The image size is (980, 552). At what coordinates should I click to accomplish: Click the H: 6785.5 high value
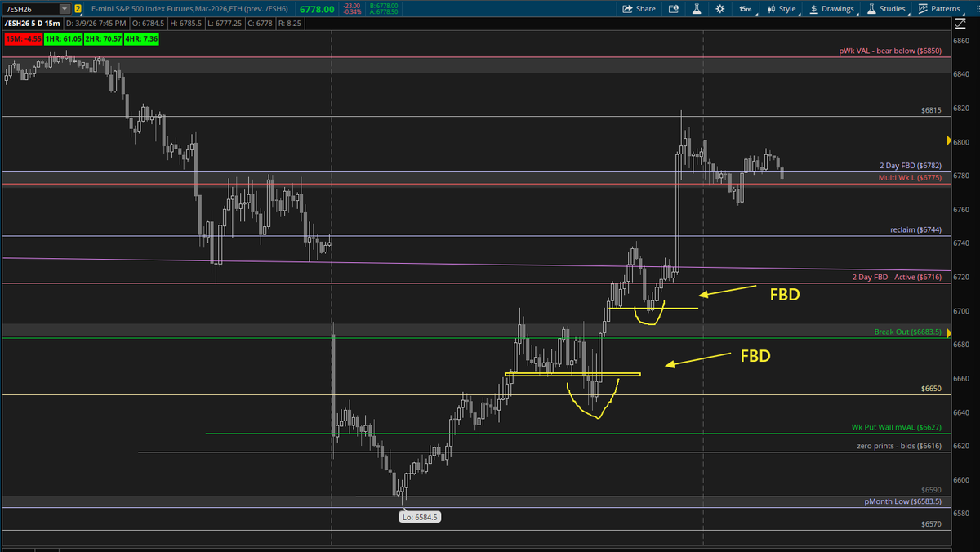point(185,22)
